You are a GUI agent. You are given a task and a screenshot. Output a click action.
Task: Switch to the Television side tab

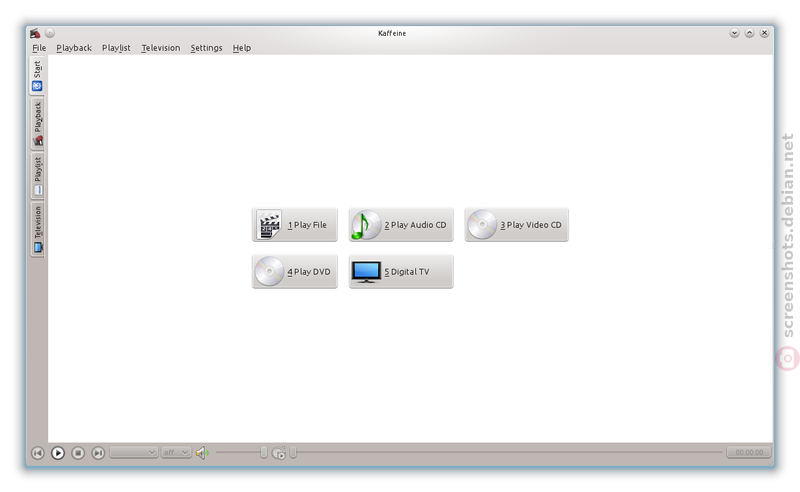tap(37, 230)
